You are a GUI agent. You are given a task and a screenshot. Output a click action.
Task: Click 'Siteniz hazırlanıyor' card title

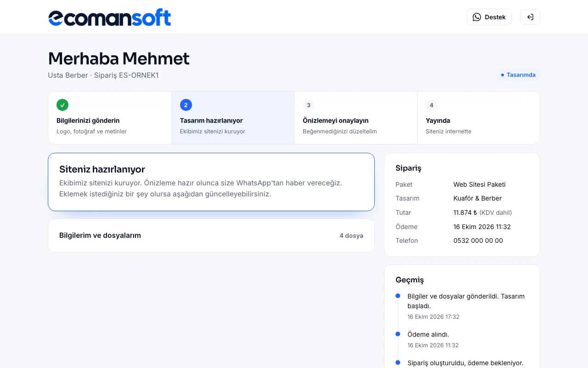102,169
